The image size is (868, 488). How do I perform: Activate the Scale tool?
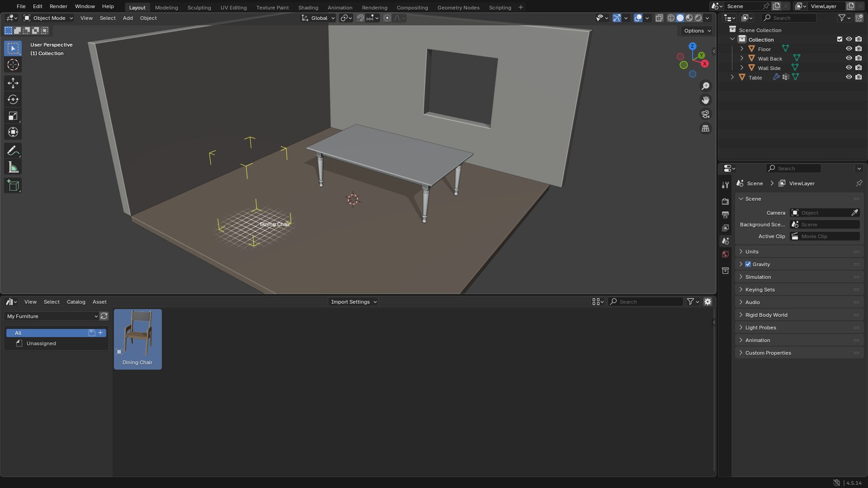[13, 115]
